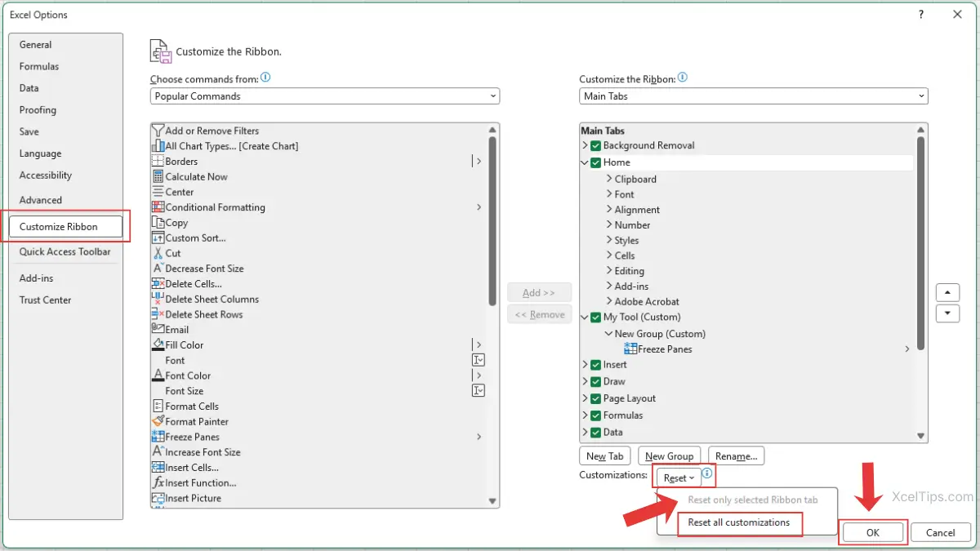980x551 pixels.
Task: Expand the Clipboard group under Home
Action: pyautogui.click(x=609, y=180)
